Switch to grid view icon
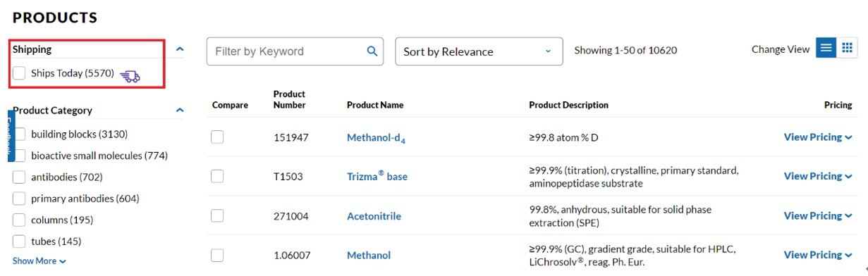The width and height of the screenshot is (868, 276). [x=848, y=48]
